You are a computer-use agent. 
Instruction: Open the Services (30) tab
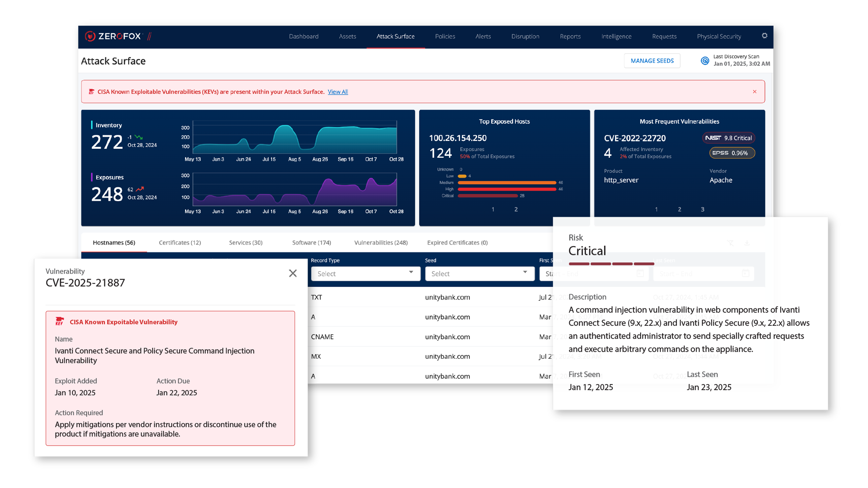245,242
